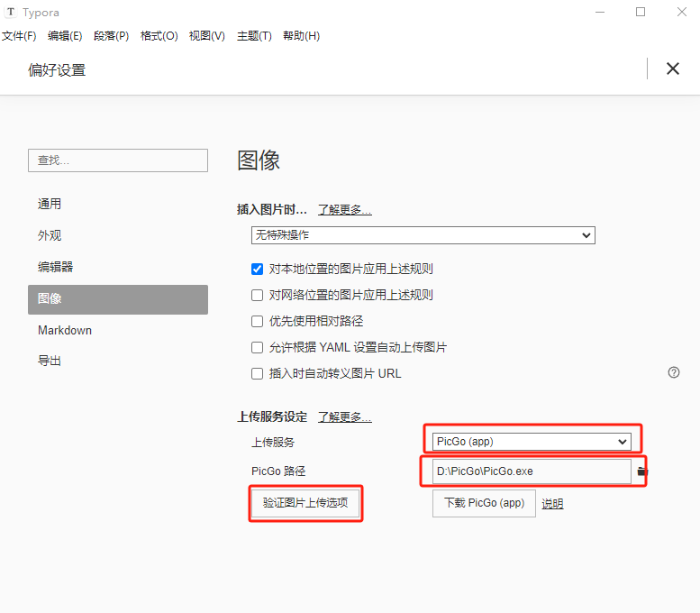This screenshot has height=613, width=700.
Task: Click the PicGo path field D:\PicGo\PicGo.exe
Action: [532, 471]
